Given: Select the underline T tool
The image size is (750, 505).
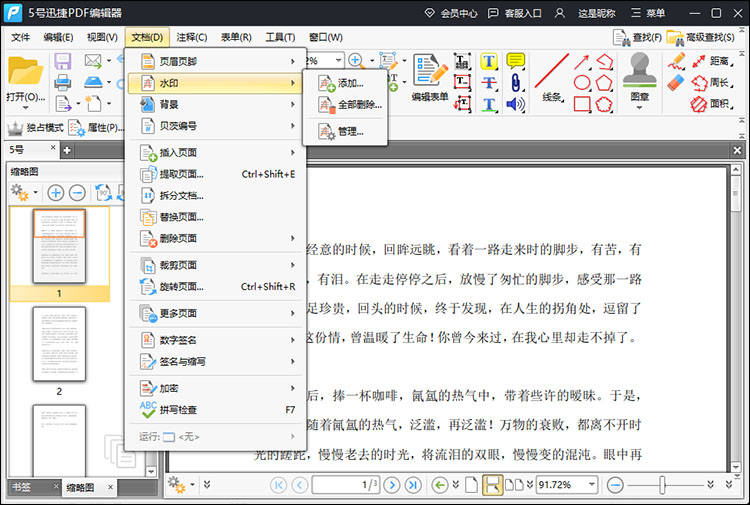Looking at the screenshot, I should (x=489, y=104).
